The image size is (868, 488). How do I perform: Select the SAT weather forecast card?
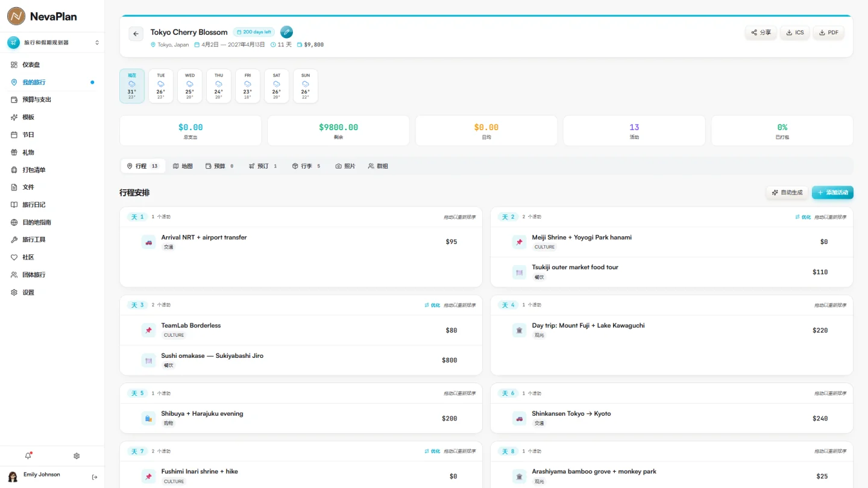point(277,86)
